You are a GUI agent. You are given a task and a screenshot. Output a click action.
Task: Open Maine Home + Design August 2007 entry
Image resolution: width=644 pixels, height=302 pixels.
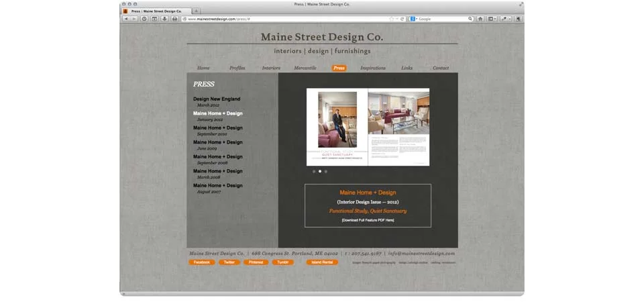(x=217, y=188)
